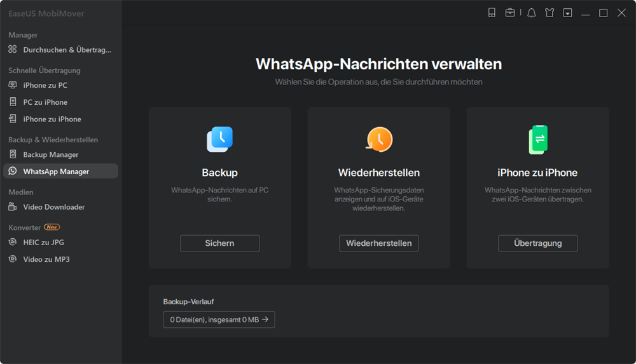Open Backup Manager from sidebar
The height and width of the screenshot is (364, 636).
(x=60, y=154)
